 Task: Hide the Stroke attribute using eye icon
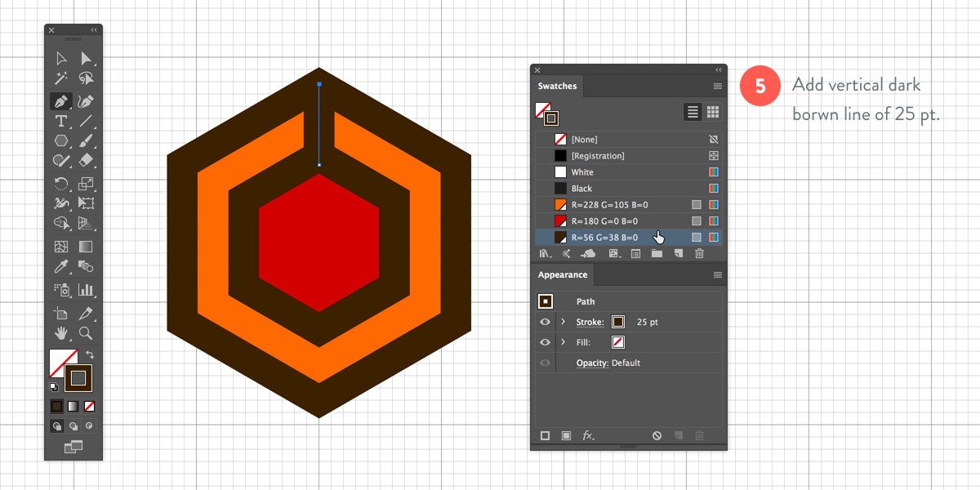tap(545, 322)
